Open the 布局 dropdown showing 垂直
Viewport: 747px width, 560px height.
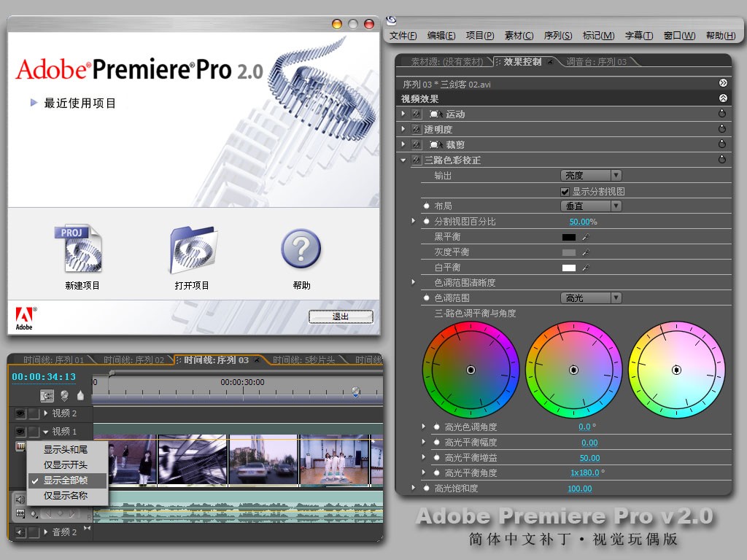pyautogui.click(x=591, y=206)
